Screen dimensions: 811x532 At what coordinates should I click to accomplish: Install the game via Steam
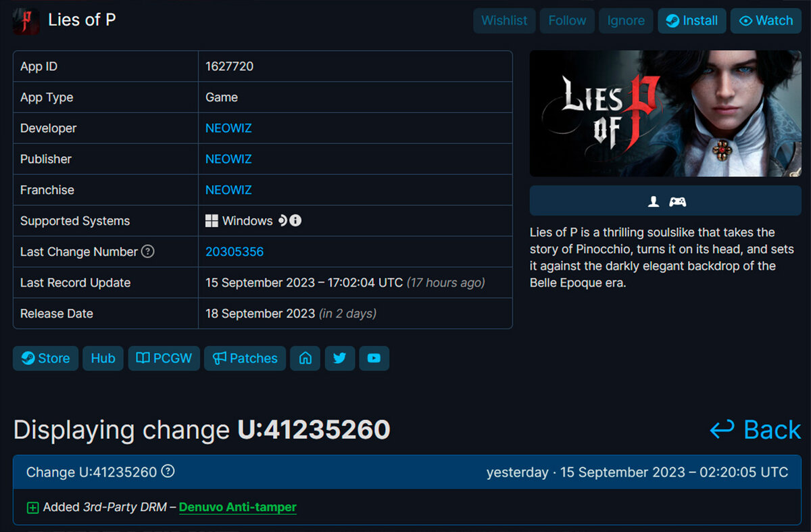pos(692,21)
